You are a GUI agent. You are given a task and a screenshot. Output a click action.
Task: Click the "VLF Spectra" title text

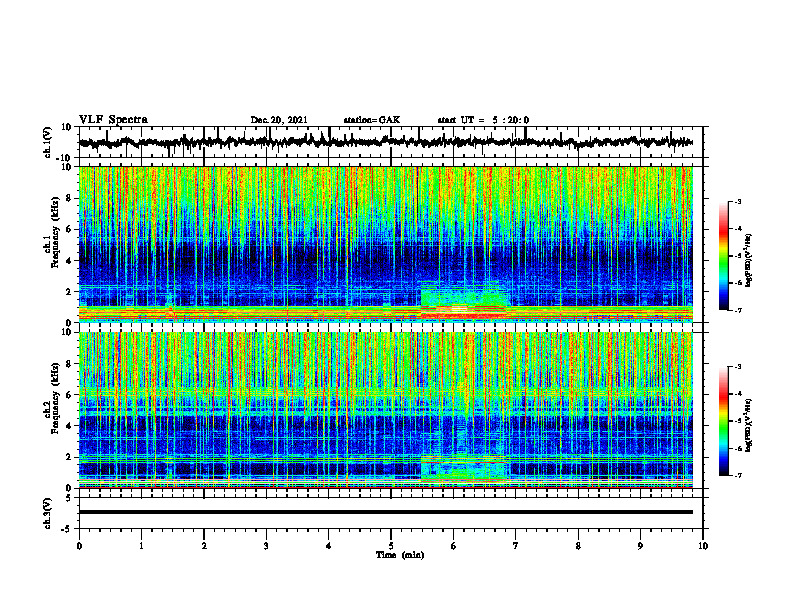[113, 120]
